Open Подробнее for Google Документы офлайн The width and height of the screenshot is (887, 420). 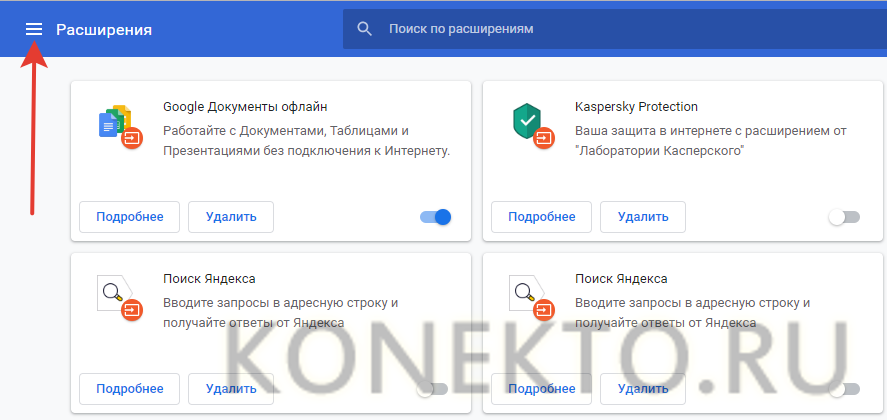point(129,216)
